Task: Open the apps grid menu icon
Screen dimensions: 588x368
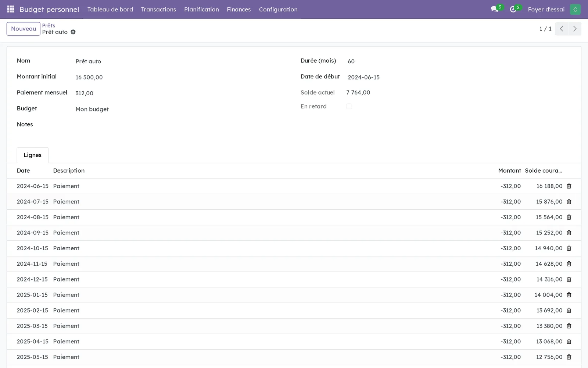Action: coord(11,9)
